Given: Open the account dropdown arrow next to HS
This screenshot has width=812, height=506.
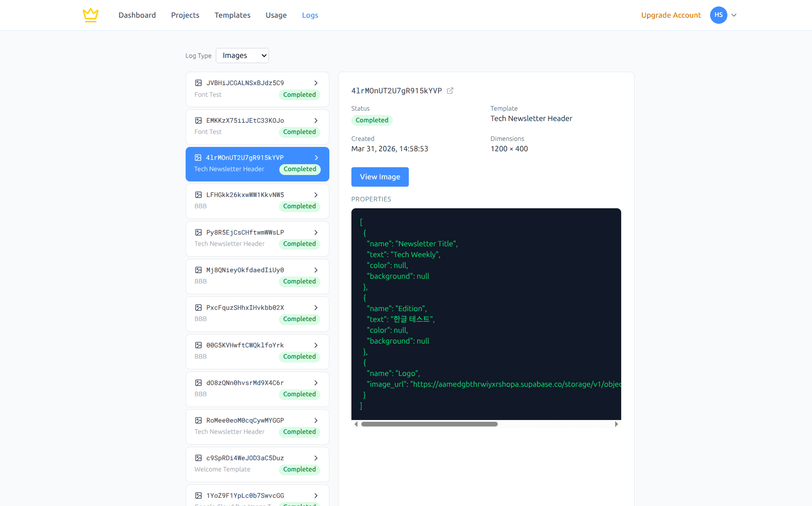Looking at the screenshot, I should [734, 15].
